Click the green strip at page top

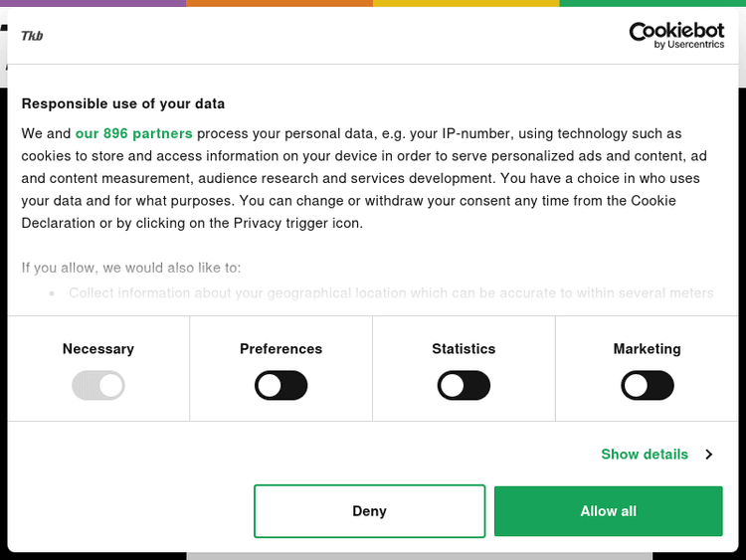pyautogui.click(x=653, y=3)
